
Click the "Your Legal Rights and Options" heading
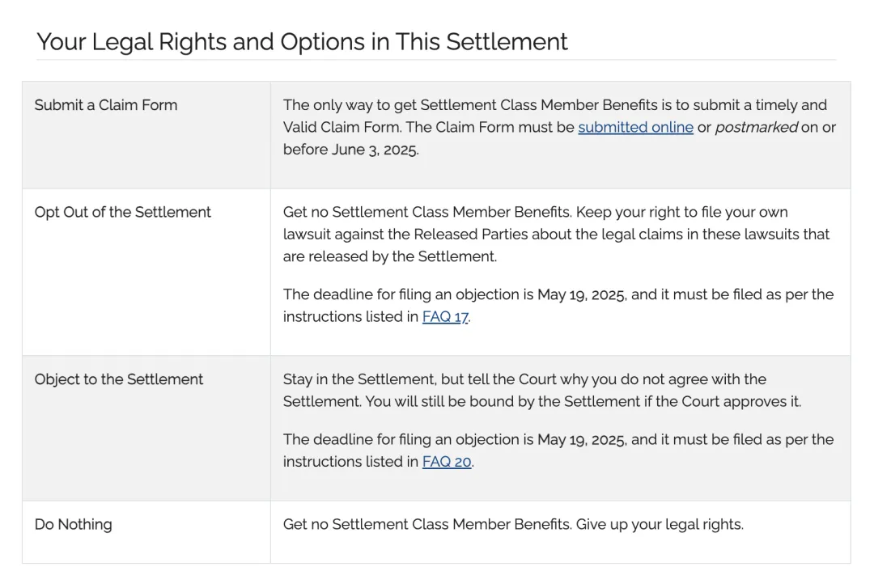pos(302,42)
